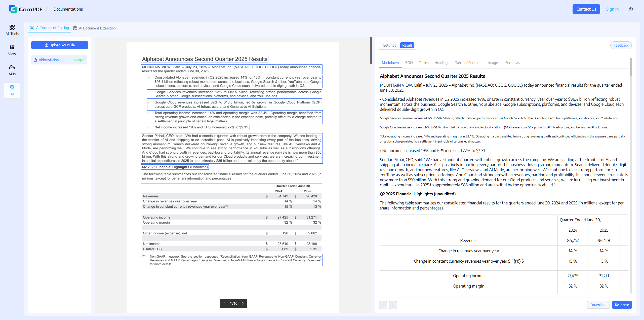Go to next document page arrow

point(243,303)
